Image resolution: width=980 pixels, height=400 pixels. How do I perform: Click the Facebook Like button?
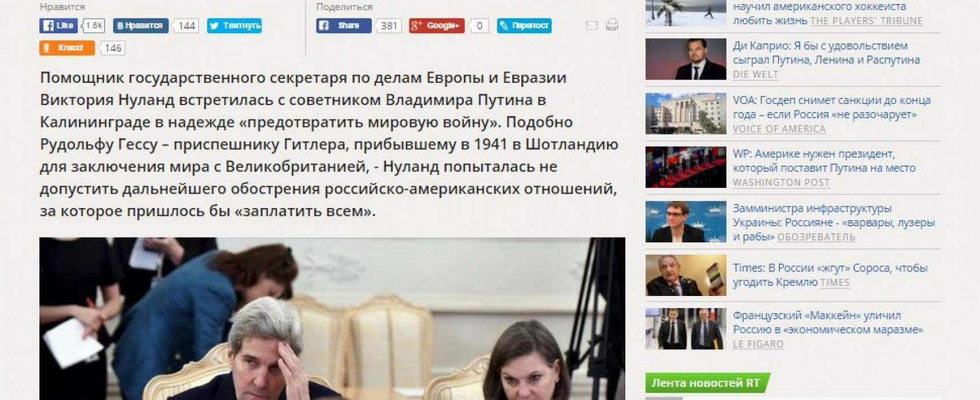(58, 26)
